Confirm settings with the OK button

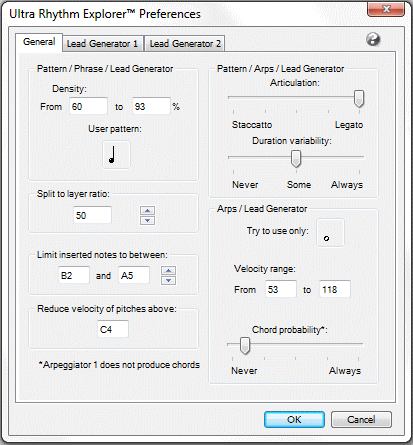tap(294, 419)
